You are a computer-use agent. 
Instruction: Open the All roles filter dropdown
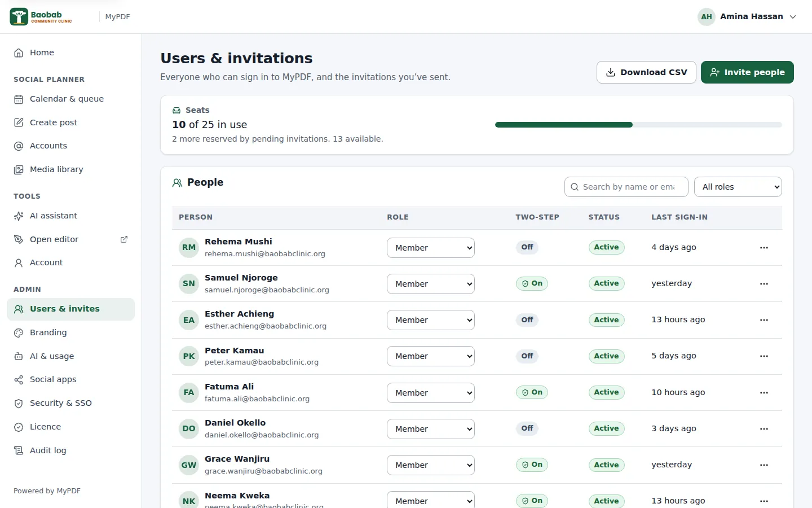[738, 187]
